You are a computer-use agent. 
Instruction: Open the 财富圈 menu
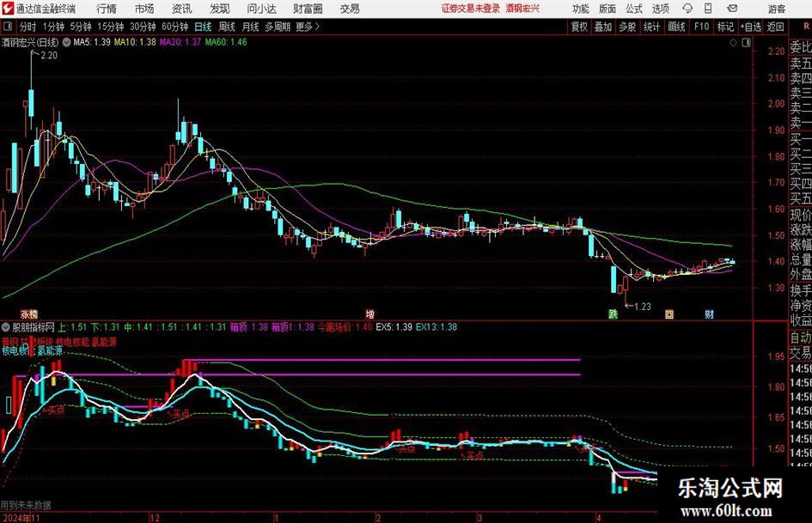click(308, 9)
